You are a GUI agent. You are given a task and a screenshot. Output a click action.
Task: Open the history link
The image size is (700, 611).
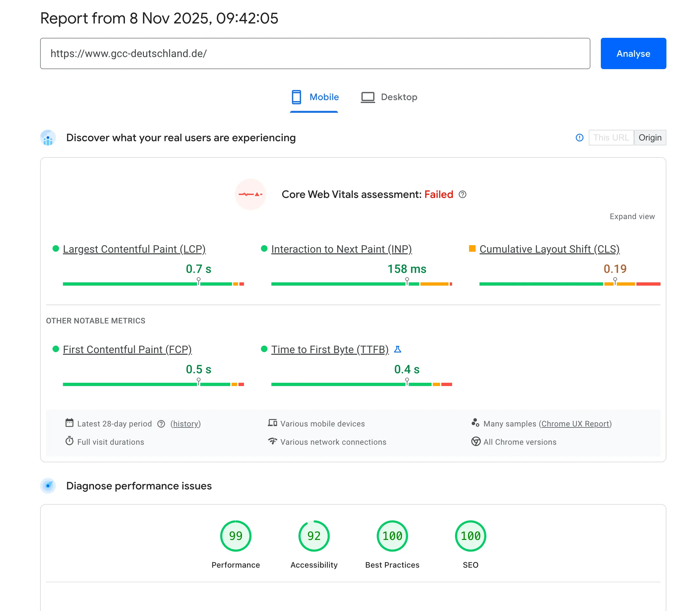pyautogui.click(x=186, y=424)
